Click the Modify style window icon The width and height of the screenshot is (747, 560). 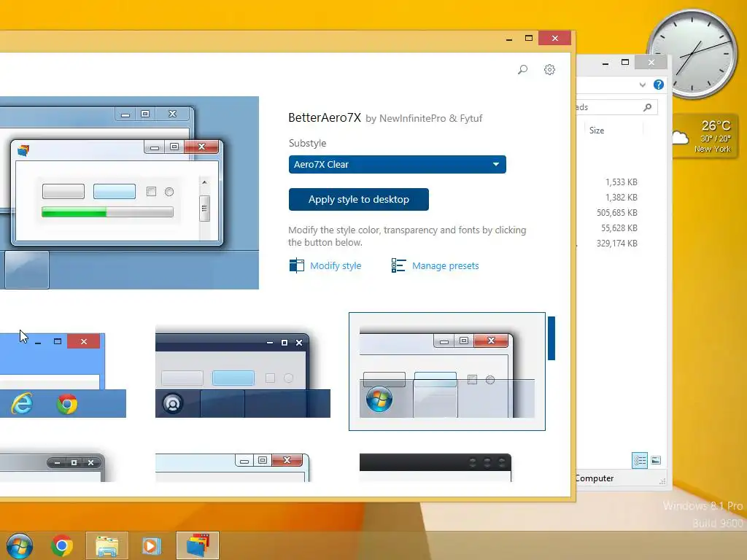pyautogui.click(x=296, y=265)
